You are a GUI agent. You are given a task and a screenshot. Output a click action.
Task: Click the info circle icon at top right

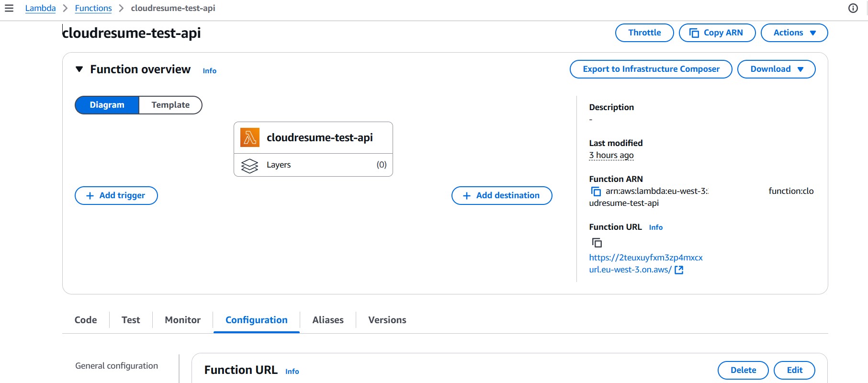tap(853, 8)
